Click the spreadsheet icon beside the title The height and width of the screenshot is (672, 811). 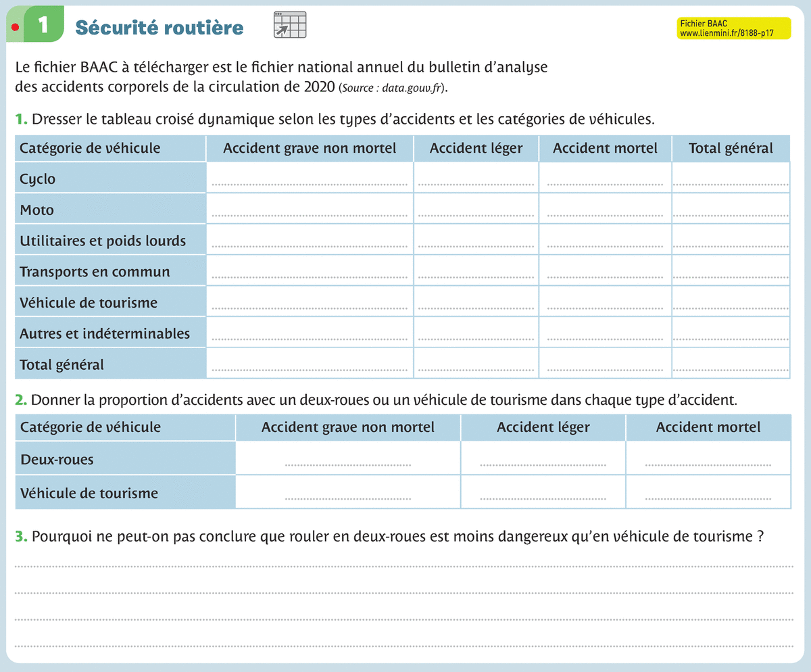click(290, 25)
